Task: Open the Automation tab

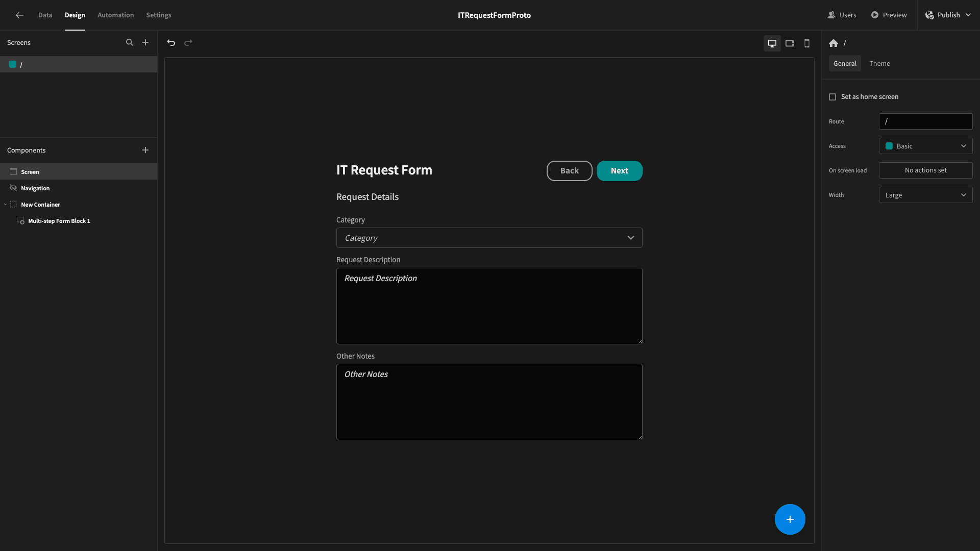Action: point(116,15)
